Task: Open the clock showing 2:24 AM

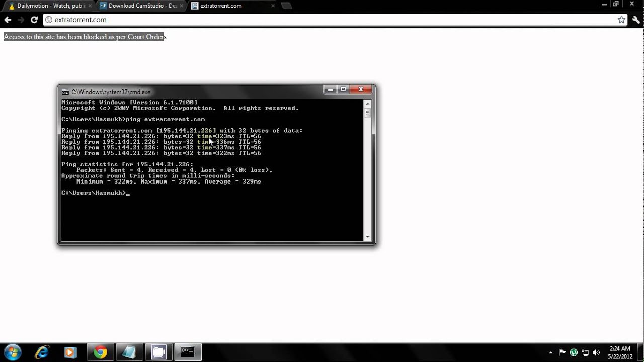Action: [620, 352]
